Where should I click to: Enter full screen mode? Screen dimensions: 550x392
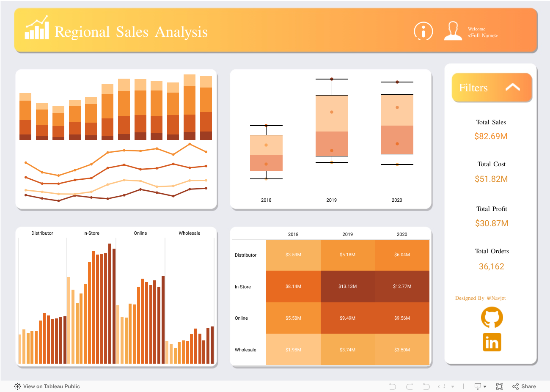[499, 386]
